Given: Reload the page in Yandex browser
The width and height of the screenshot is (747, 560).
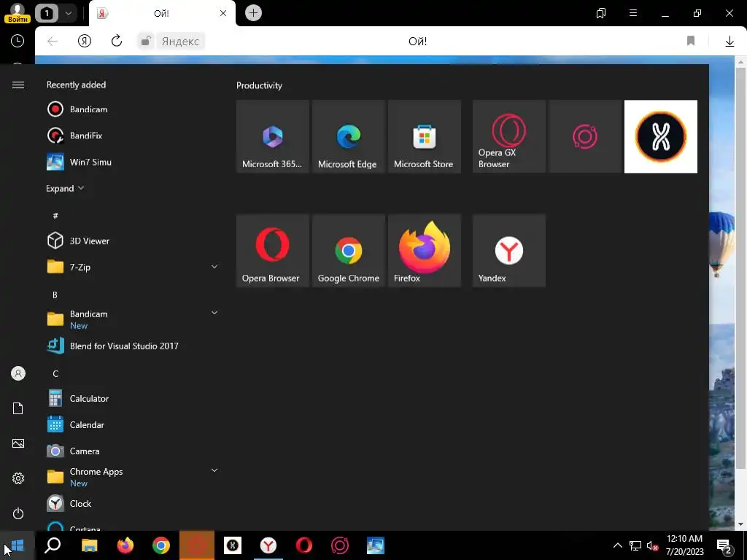Looking at the screenshot, I should pyautogui.click(x=116, y=41).
